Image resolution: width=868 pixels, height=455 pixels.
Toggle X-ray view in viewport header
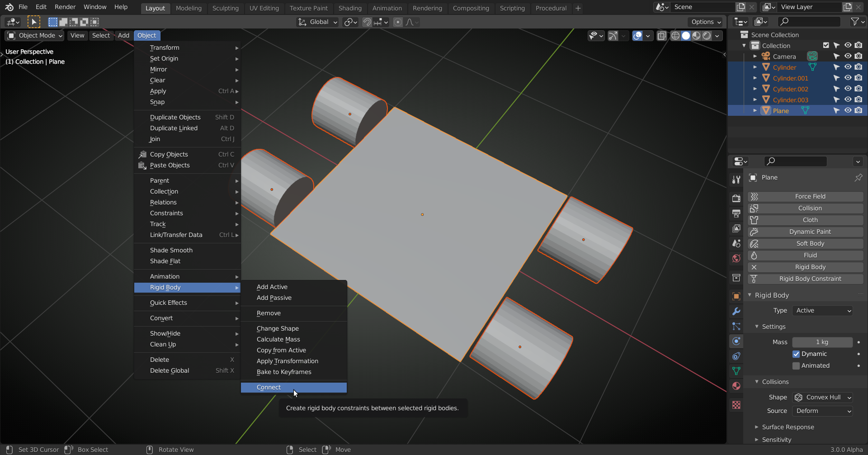[662, 36]
